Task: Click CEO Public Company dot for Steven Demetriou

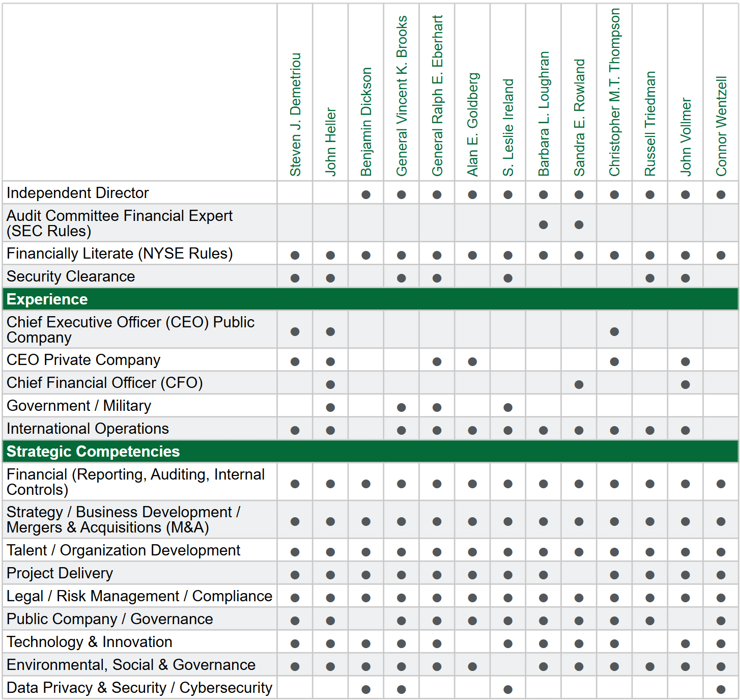Action: 295,331
